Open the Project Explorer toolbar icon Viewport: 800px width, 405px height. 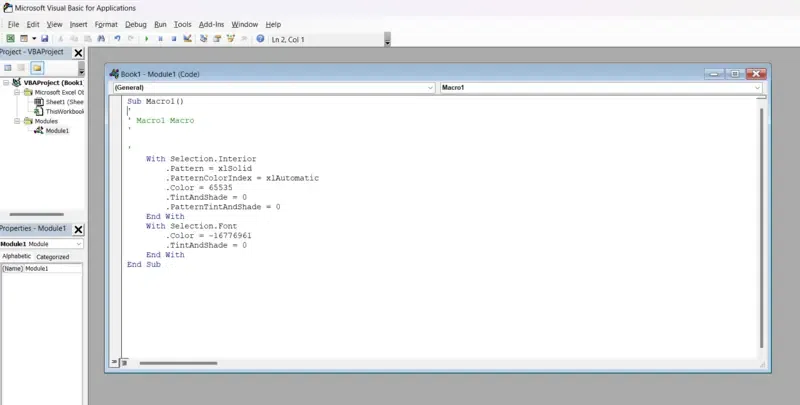pyautogui.click(x=204, y=39)
